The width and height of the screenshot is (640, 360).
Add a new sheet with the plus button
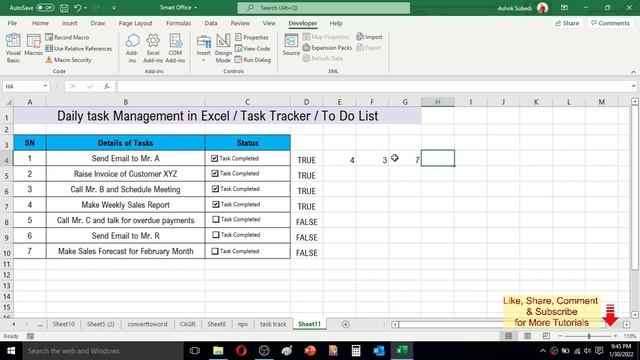345,324
